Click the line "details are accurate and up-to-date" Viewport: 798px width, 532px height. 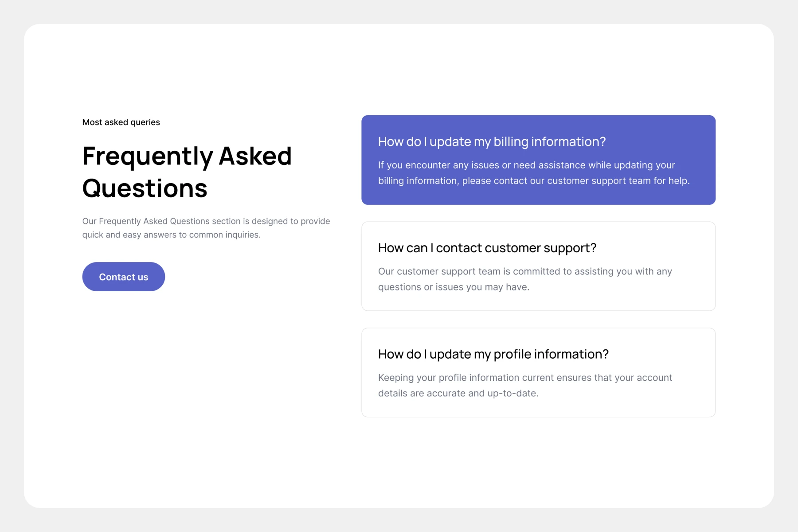pyautogui.click(x=458, y=393)
